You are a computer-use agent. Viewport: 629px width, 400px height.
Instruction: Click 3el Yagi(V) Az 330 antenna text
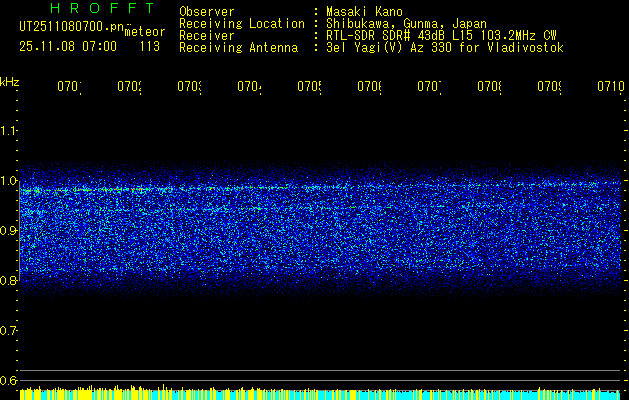point(445,48)
